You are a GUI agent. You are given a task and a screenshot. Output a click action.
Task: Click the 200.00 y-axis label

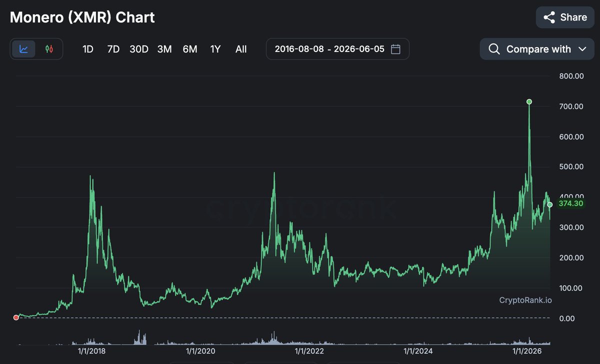coord(571,258)
